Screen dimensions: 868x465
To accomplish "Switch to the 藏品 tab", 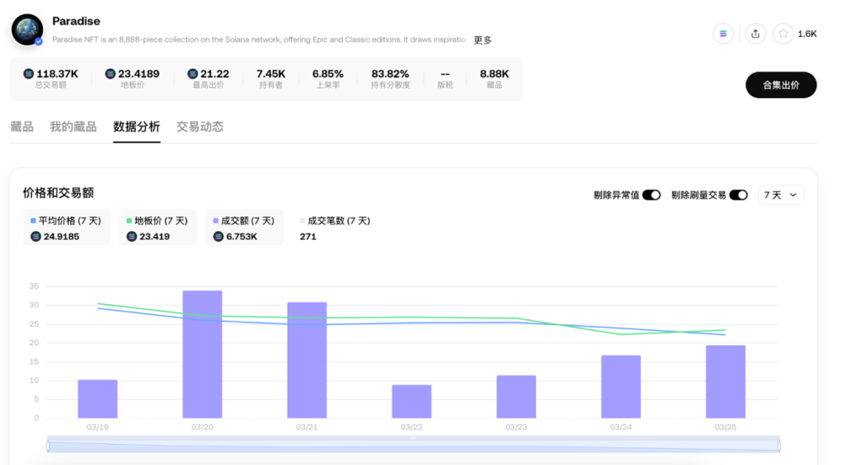I will (22, 127).
